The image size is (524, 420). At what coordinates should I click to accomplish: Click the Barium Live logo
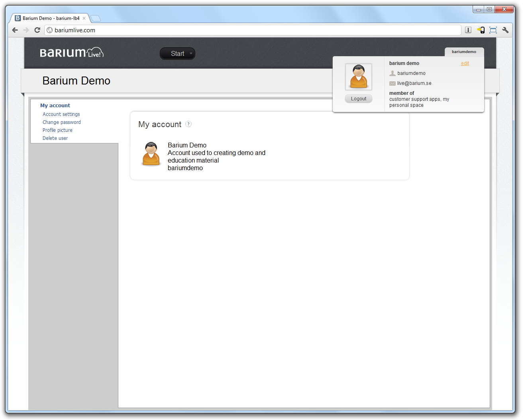pos(72,53)
